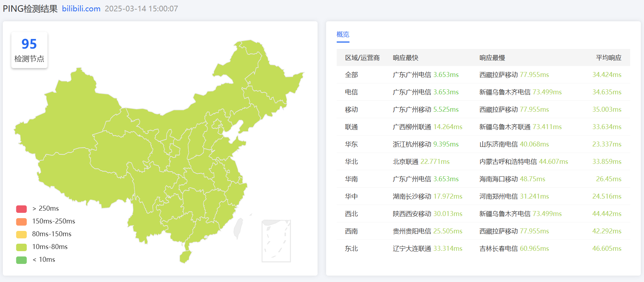Screen dimensions: 644x282
Task: Click the 响应最快 column header
Action: [405, 58]
